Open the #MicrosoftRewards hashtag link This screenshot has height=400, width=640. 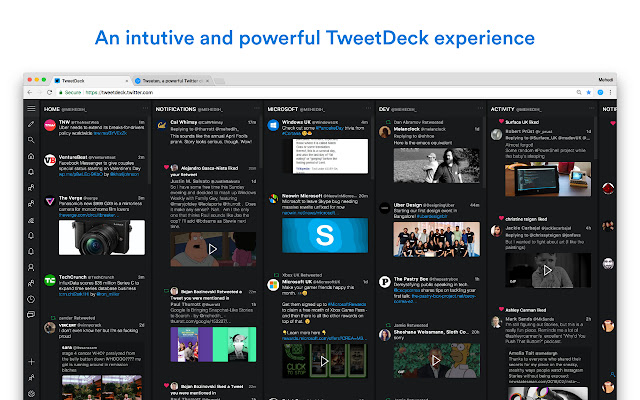click(x=347, y=304)
